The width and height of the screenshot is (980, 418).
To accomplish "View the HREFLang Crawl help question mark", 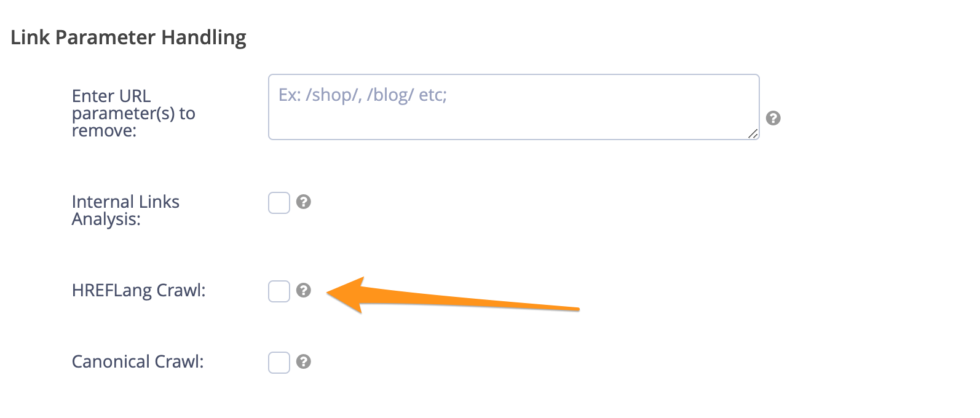I will point(304,290).
